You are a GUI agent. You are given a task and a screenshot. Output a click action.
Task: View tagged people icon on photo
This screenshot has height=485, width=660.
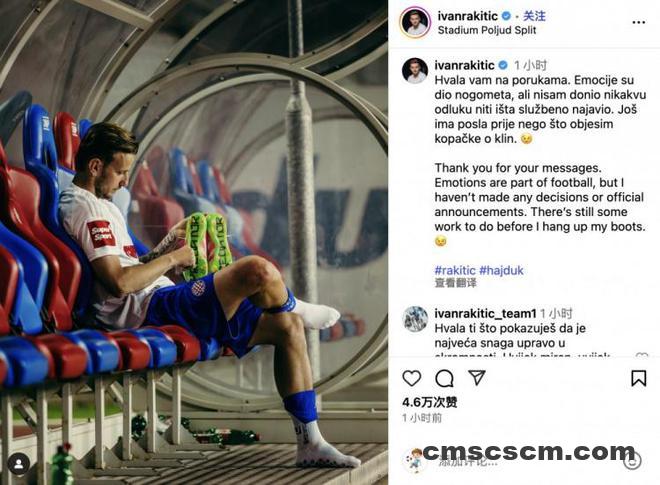tap(19, 464)
